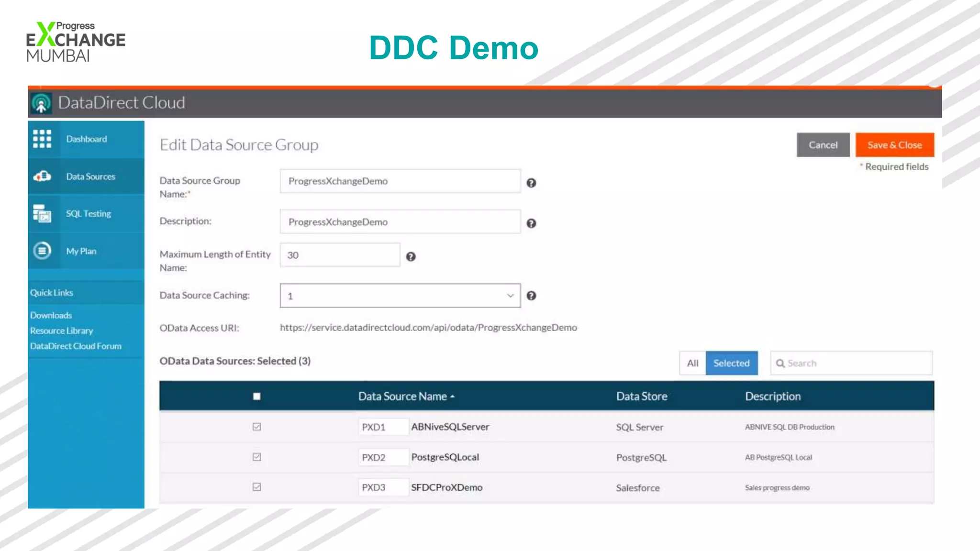
Task: Click the Progress Exchange Mumbai logo
Action: [x=76, y=42]
